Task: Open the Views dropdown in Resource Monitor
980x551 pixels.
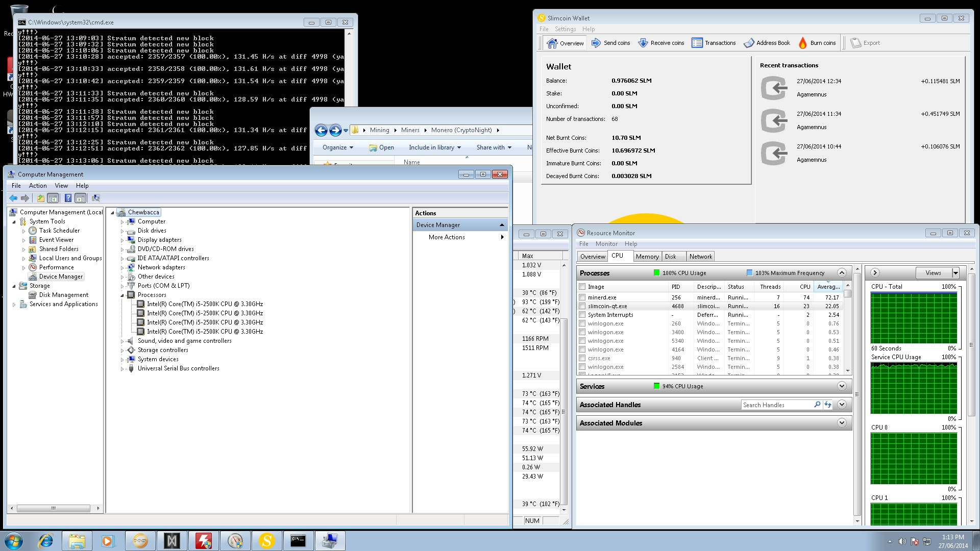Action: pos(955,273)
